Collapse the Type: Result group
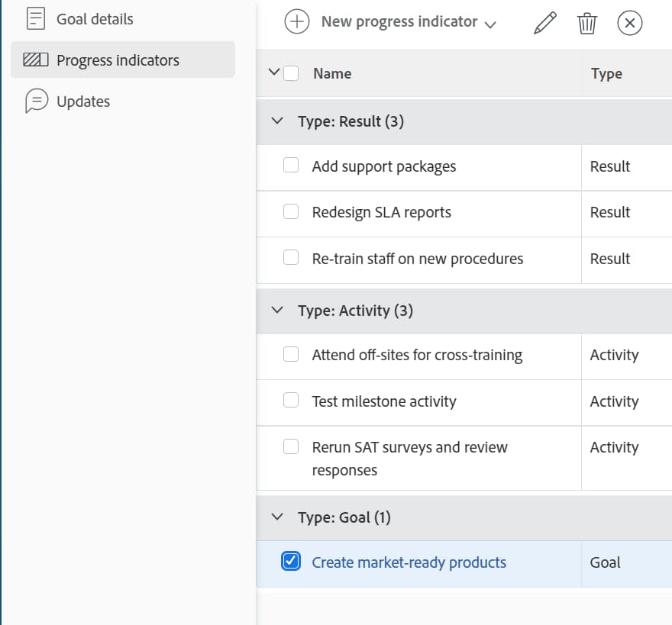 [x=277, y=121]
